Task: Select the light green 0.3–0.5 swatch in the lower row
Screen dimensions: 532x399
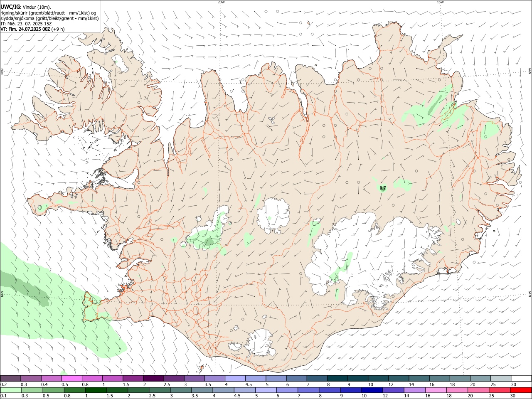Action: pyautogui.click(x=32, y=390)
